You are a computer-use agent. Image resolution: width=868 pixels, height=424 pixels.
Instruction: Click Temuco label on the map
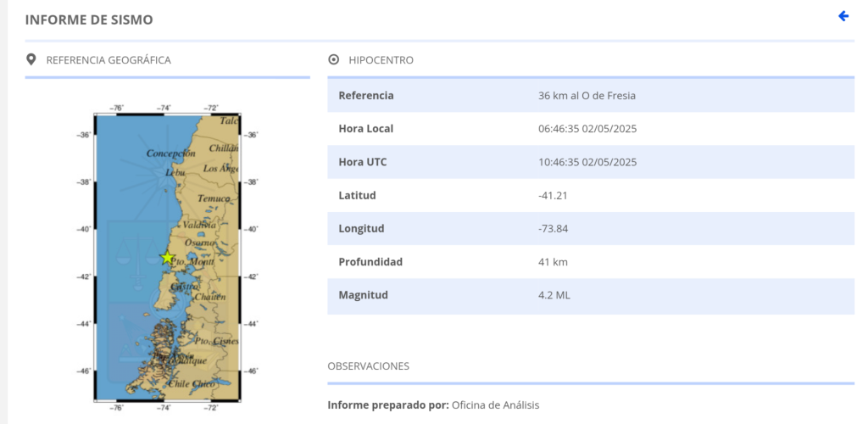214,198
